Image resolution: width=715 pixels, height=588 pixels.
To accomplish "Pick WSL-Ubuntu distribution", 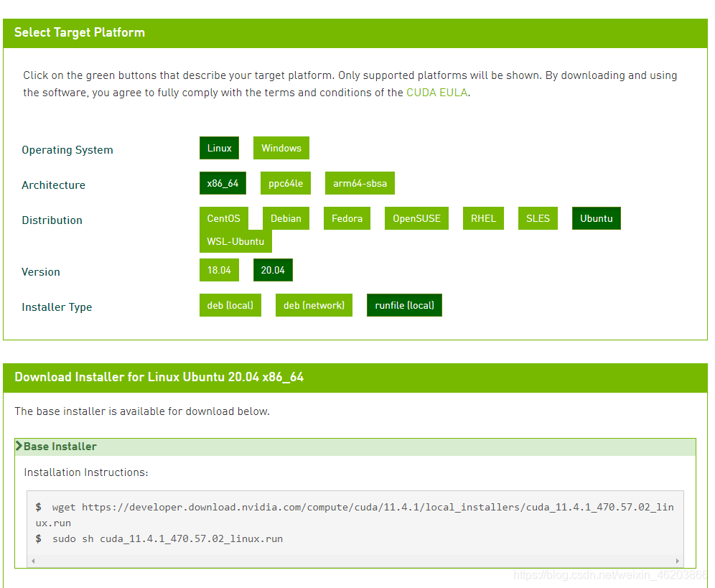I will coord(235,241).
